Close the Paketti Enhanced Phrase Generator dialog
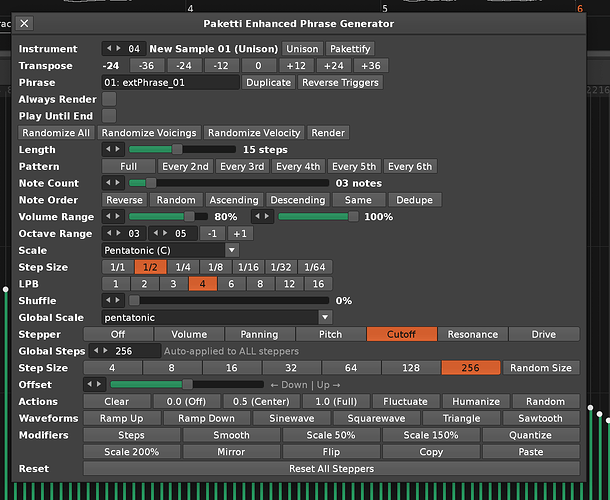The width and height of the screenshot is (610, 500). point(24,23)
